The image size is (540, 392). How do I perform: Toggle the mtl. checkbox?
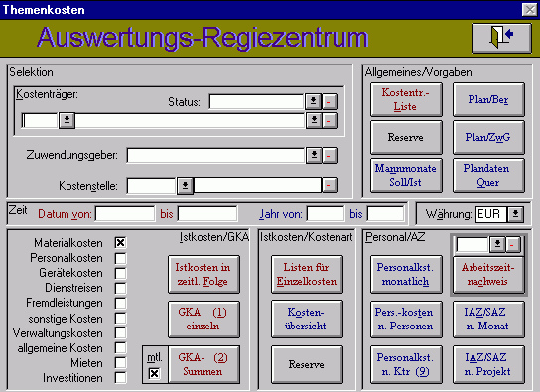point(154,373)
